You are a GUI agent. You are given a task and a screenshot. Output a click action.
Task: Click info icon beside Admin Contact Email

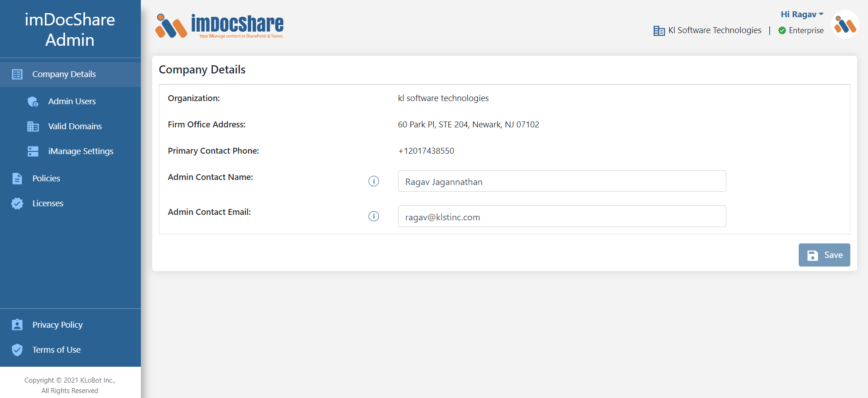(374, 216)
